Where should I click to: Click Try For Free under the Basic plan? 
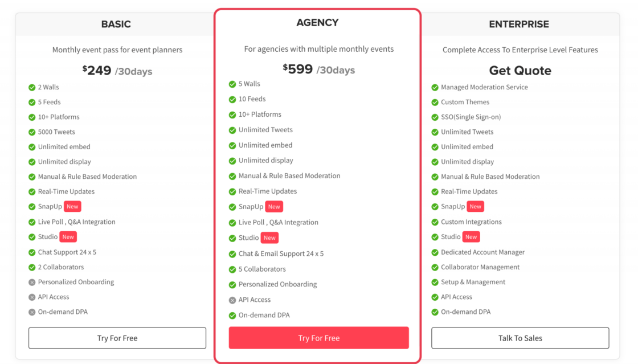pos(117,337)
